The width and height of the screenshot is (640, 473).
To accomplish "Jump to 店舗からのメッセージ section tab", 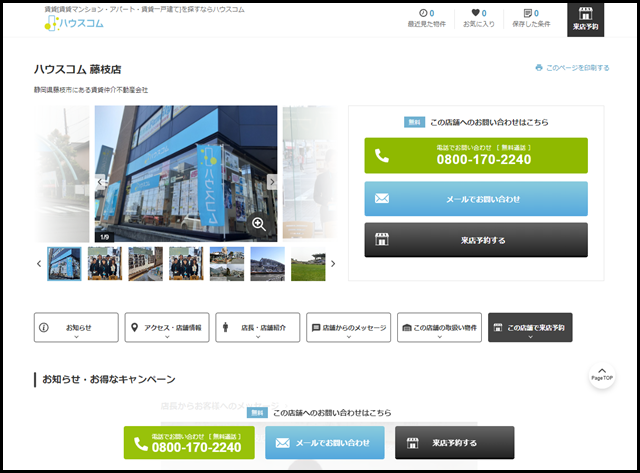I will pyautogui.click(x=349, y=327).
